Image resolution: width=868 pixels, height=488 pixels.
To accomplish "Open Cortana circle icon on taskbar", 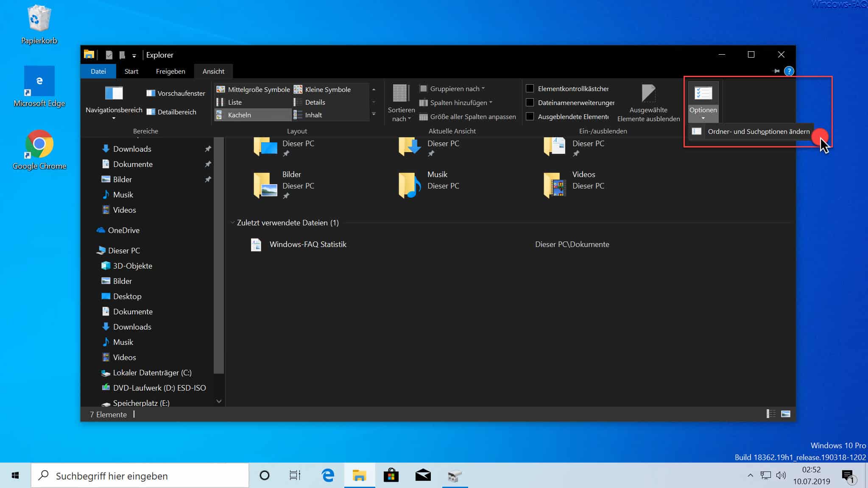I will (x=264, y=475).
